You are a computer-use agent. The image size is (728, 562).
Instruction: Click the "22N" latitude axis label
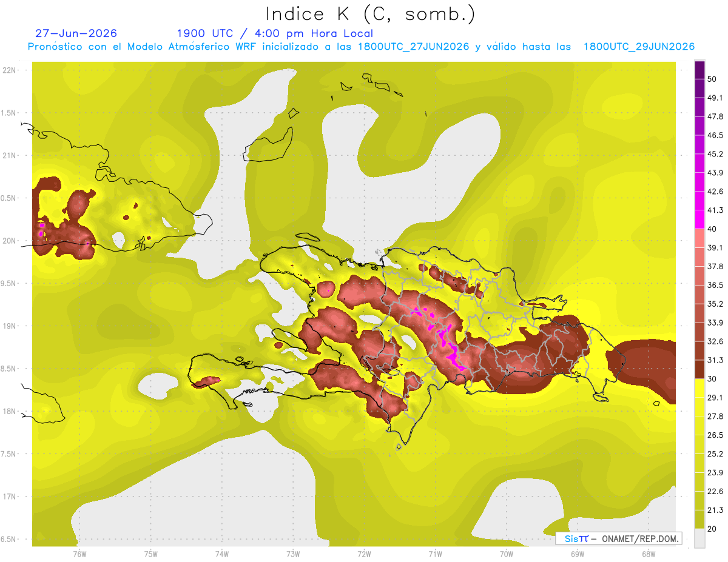click(x=10, y=70)
